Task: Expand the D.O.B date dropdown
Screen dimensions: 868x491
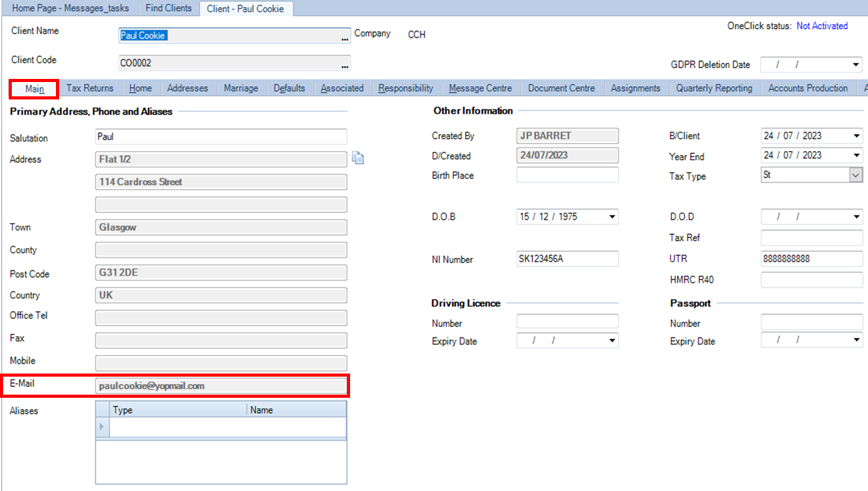Action: [612, 217]
